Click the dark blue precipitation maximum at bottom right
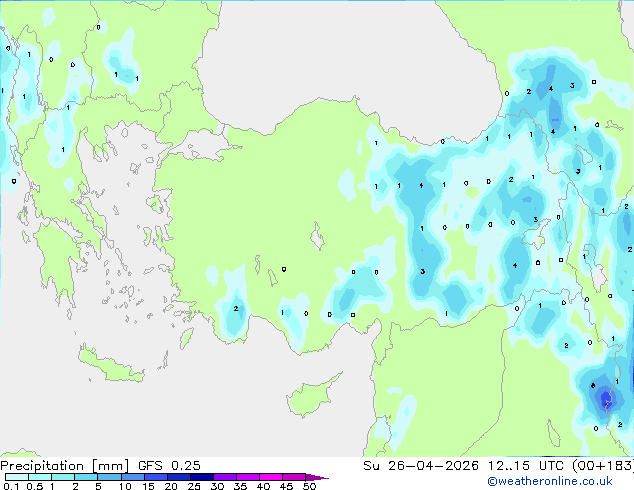Viewport: 634px width, 490px height. coord(606,398)
